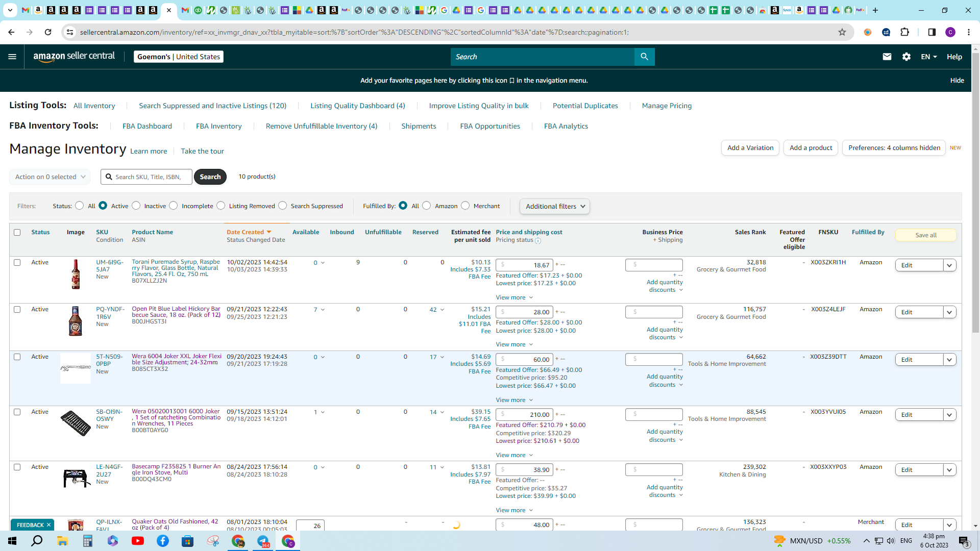Click the Add a product button

[811, 148]
